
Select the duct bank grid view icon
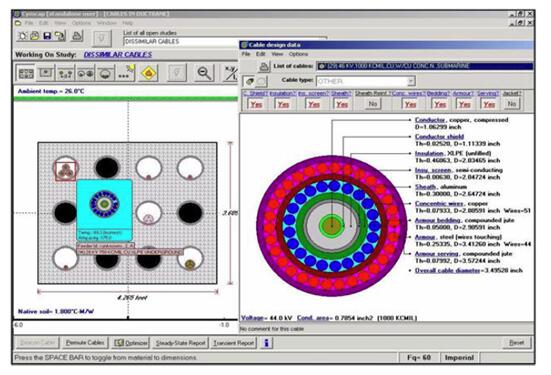tap(26, 73)
